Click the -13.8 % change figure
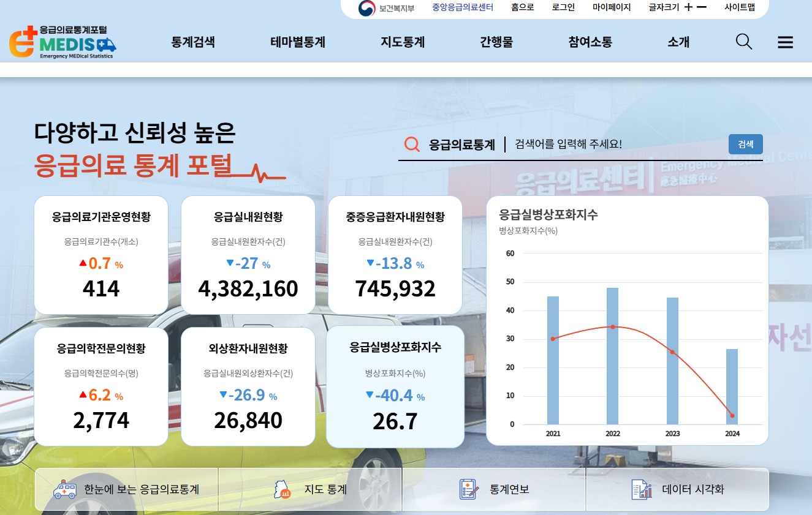The image size is (812, 515). [x=395, y=264]
